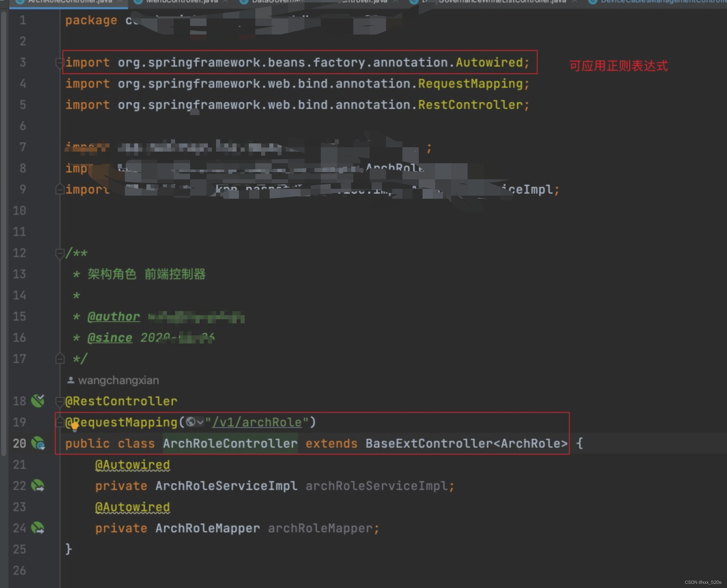
Task: Click @Autowired annotation on line 21
Action: point(132,465)
